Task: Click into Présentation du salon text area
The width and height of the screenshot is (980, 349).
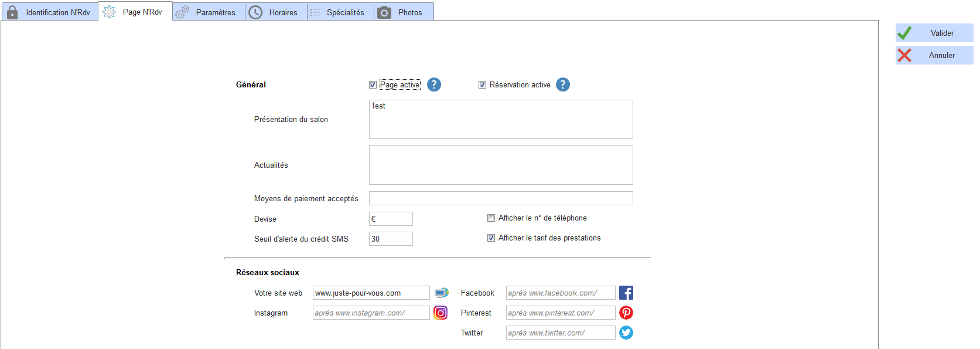Action: tap(501, 119)
